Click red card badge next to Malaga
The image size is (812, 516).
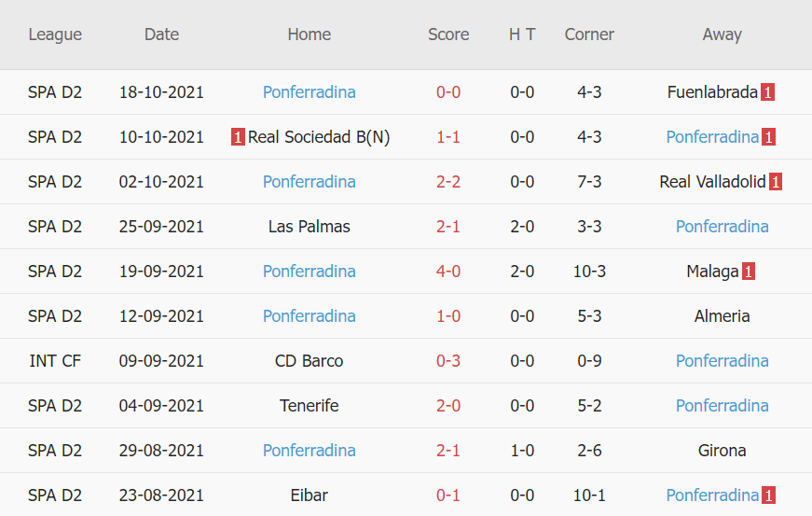click(748, 272)
